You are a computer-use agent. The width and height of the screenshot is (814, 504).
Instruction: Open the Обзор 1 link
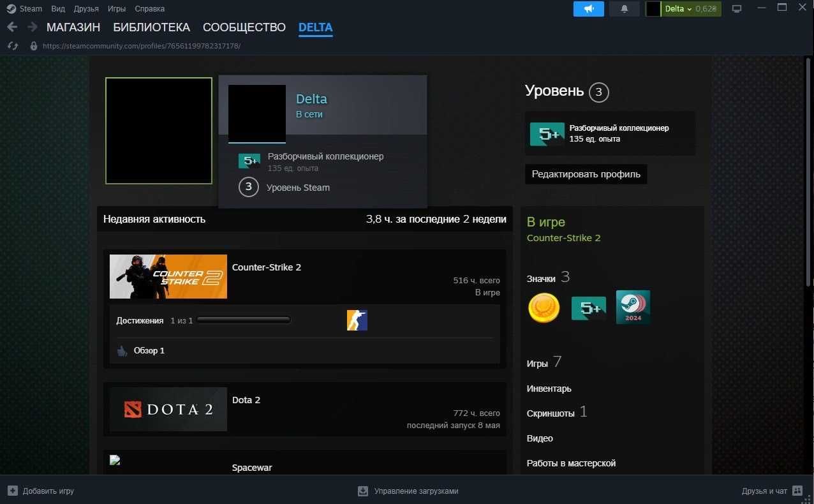(149, 351)
